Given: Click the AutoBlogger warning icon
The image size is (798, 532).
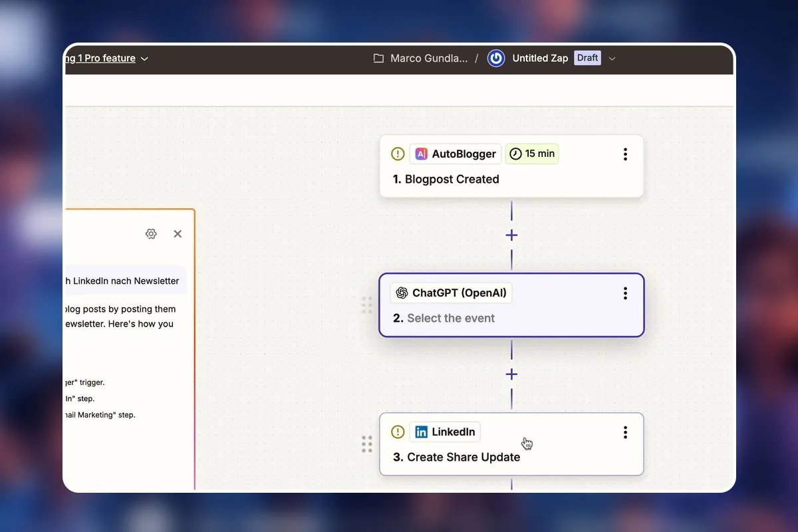Looking at the screenshot, I should coord(398,154).
